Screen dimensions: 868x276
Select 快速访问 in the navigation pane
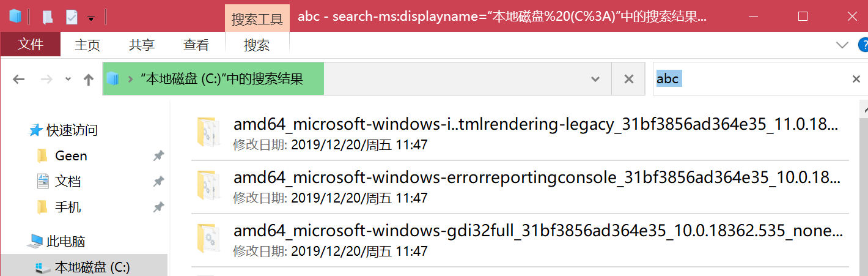click(72, 130)
